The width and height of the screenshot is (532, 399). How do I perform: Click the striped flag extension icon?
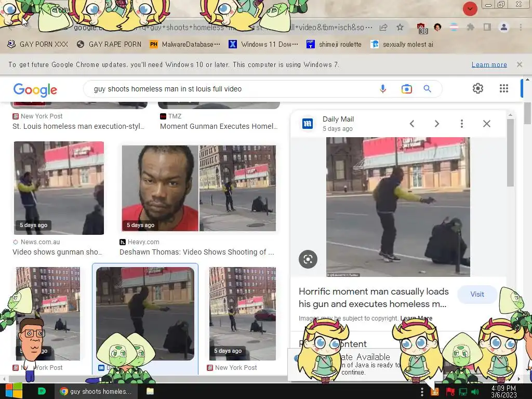coord(454,27)
